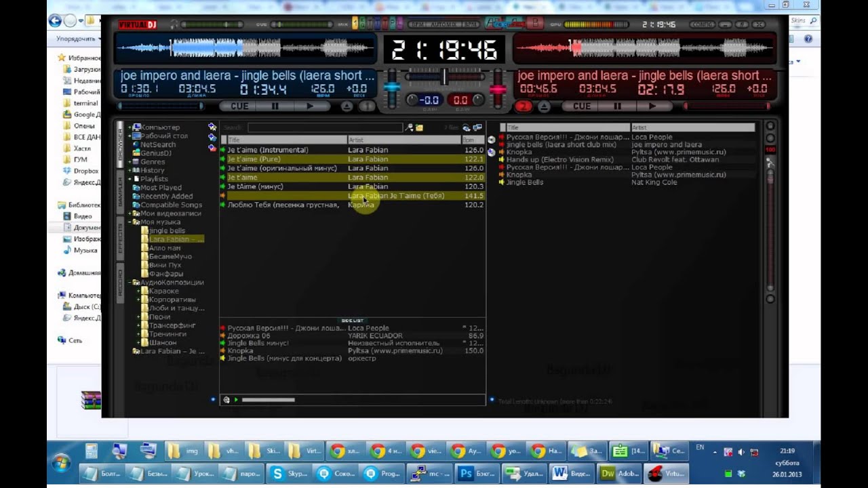This screenshot has width=868, height=488.
Task: Click the Windows Start button
Action: pos(61,464)
